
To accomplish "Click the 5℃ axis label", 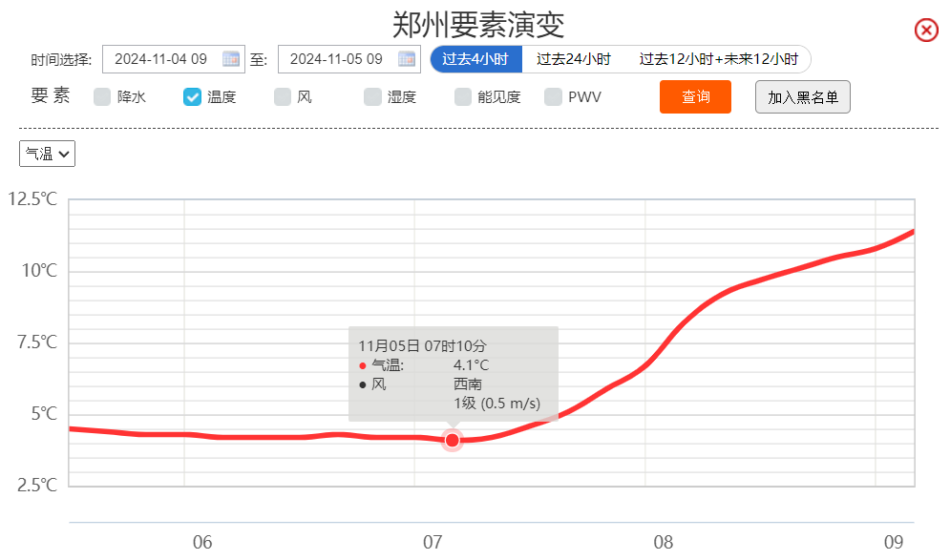I will tap(44, 413).
